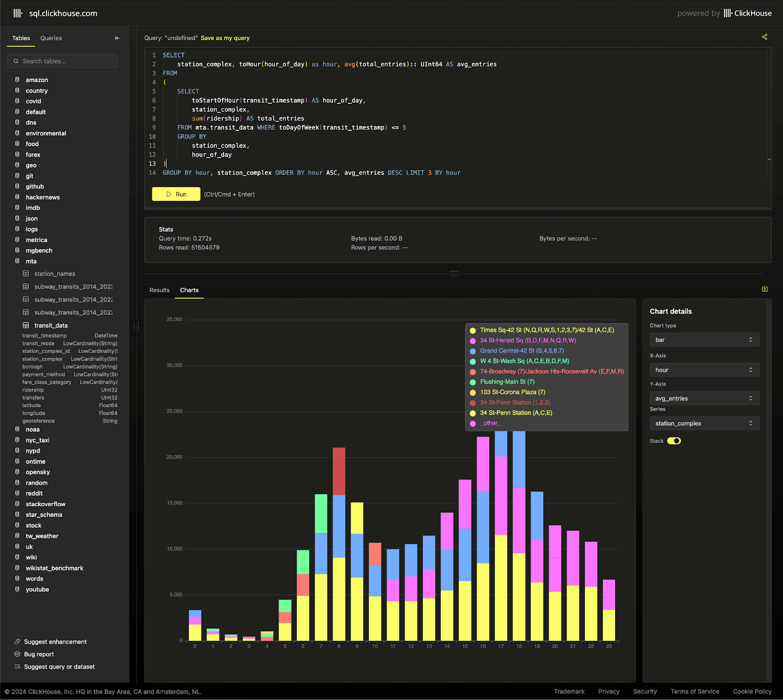
Task: Switch to the Queries tab
Action: 51,38
